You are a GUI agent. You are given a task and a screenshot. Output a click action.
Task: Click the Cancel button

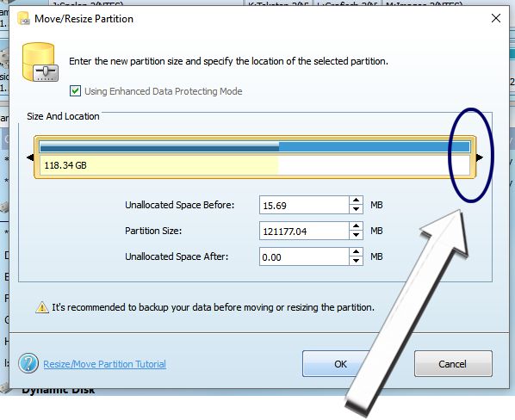(x=453, y=363)
